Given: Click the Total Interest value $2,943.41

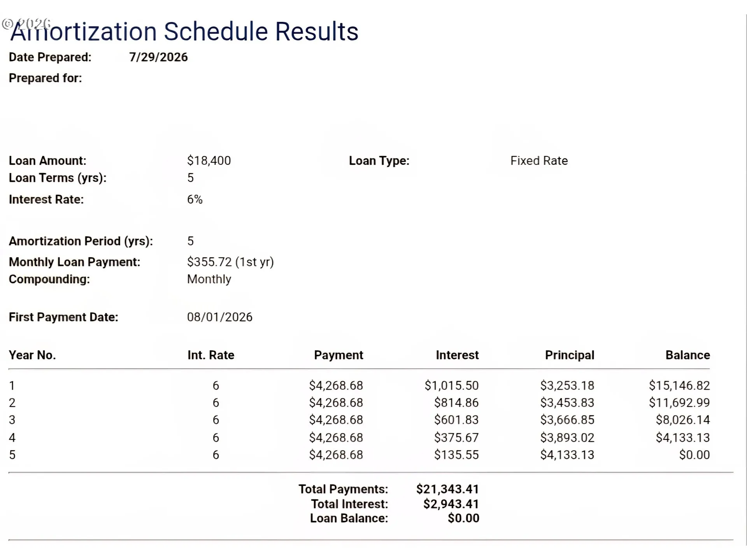Looking at the screenshot, I should click(x=451, y=504).
